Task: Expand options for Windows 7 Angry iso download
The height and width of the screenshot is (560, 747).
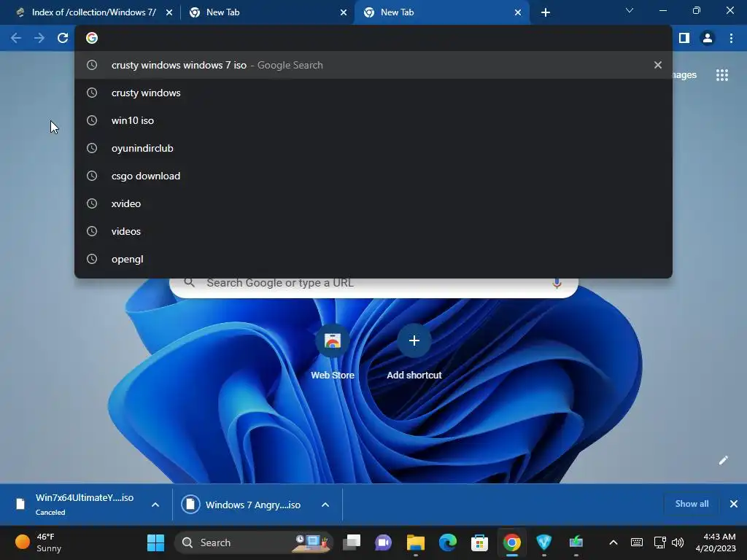Action: [325, 505]
